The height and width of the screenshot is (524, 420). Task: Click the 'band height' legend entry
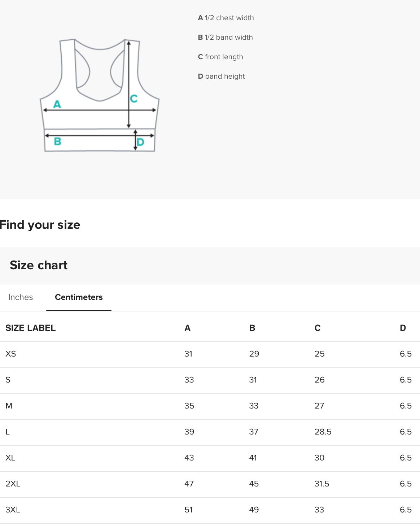(222, 77)
